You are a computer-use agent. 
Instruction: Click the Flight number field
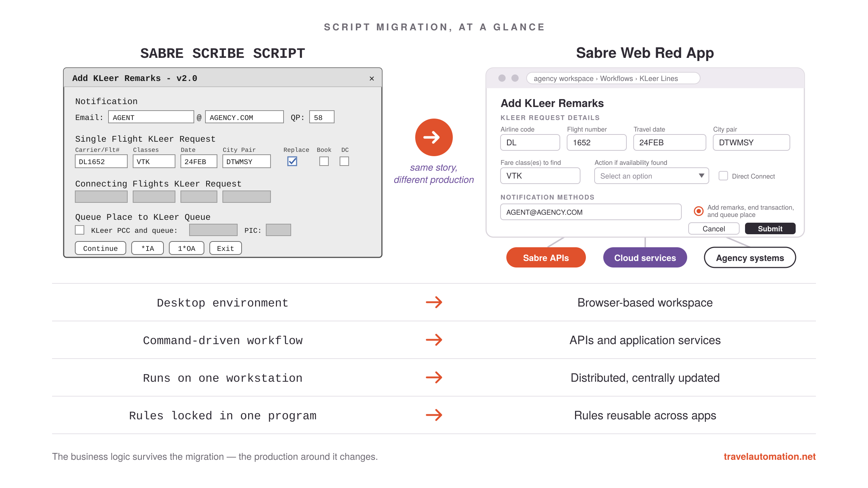(x=597, y=142)
